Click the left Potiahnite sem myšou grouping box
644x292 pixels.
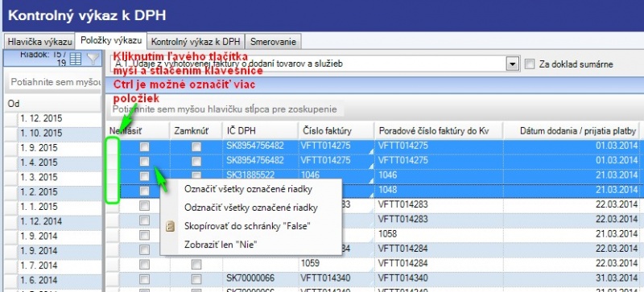[56, 82]
